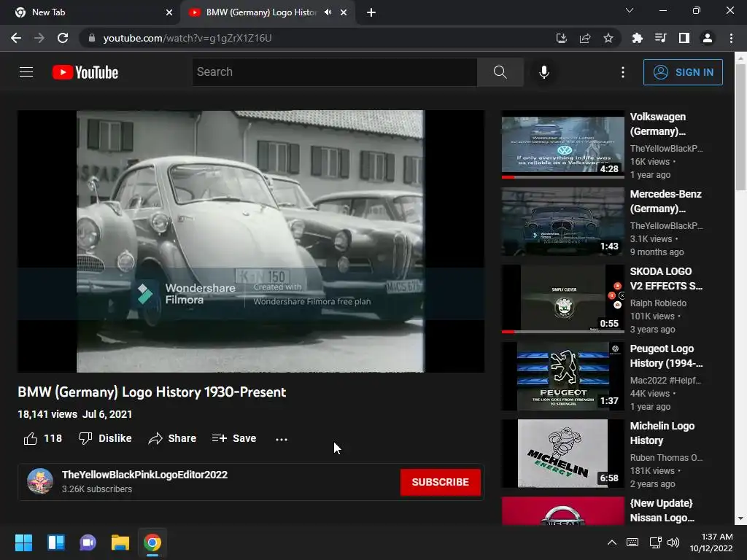This screenshot has width=747, height=560.
Task: Click the "18,141 views" text
Action: pos(47,414)
